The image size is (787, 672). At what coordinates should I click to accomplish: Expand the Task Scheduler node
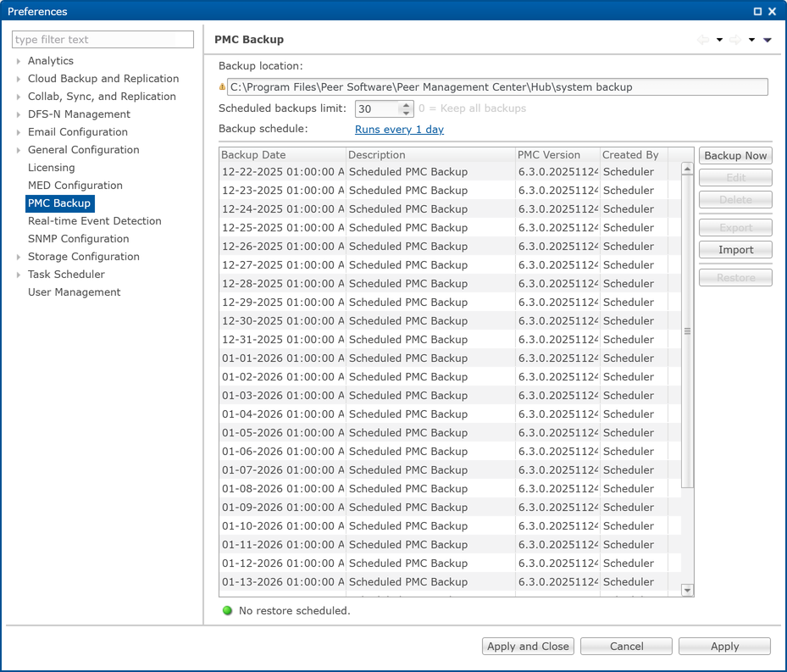coord(18,275)
